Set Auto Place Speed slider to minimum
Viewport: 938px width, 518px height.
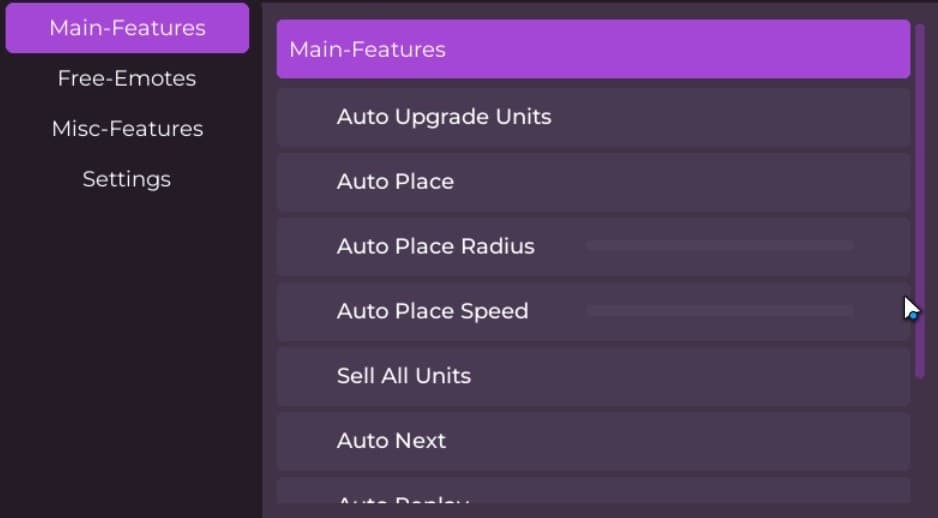[588, 311]
